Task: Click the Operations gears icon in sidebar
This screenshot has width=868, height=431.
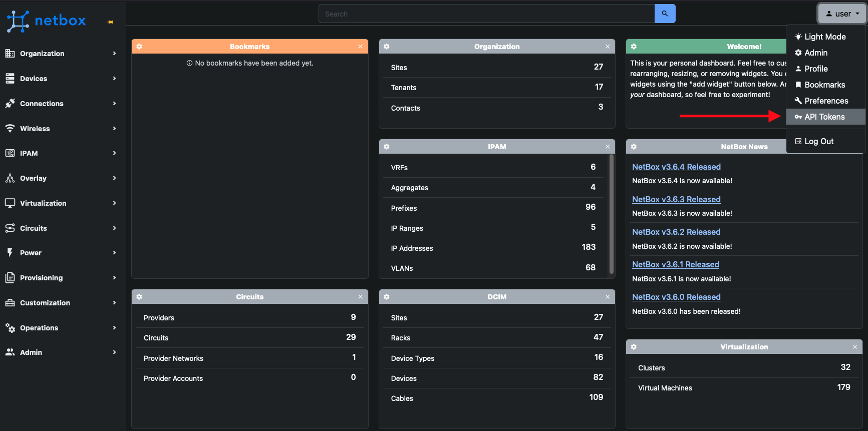Action: click(10, 328)
